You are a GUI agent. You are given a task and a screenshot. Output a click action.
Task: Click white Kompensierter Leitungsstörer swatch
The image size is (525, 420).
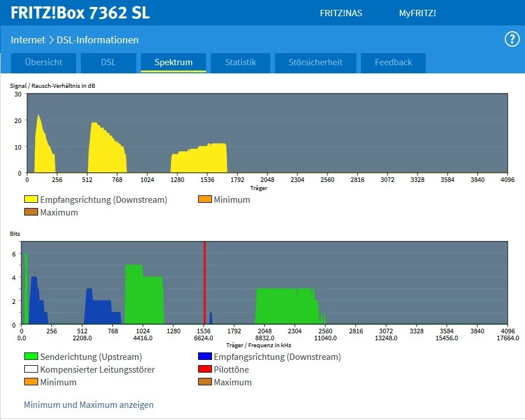click(31, 369)
